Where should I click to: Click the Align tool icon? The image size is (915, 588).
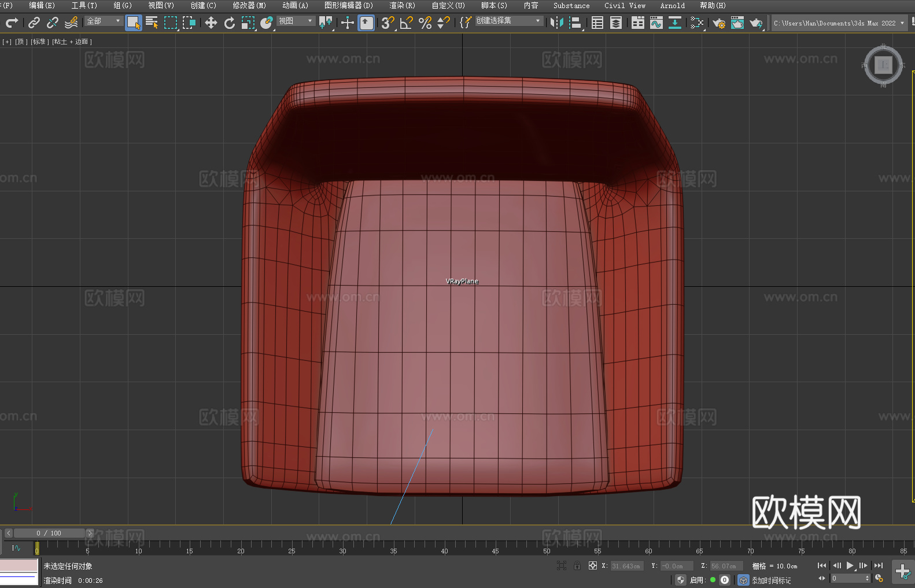click(575, 23)
